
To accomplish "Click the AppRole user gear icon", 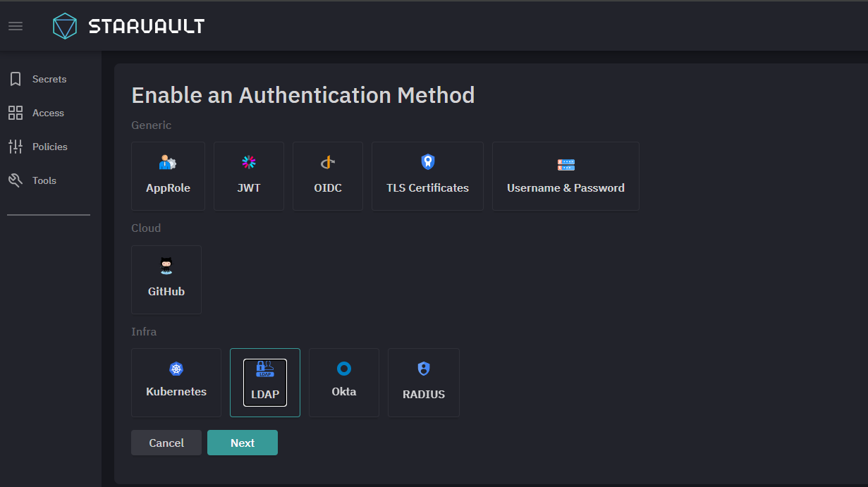I will point(168,163).
